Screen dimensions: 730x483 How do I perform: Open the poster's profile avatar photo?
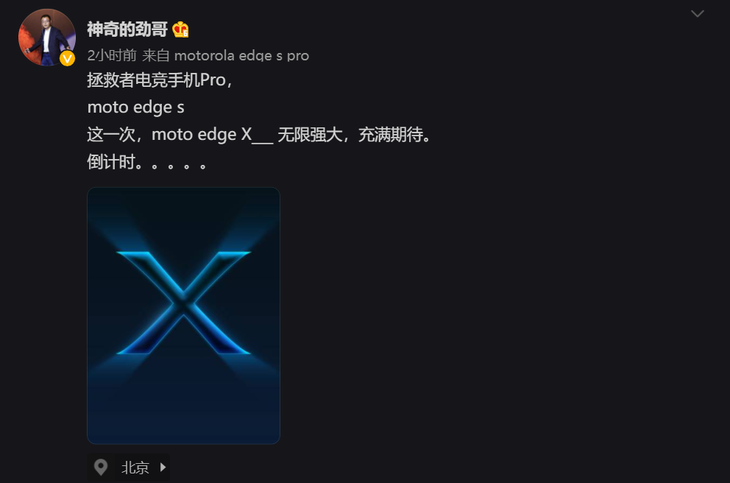coord(47,37)
